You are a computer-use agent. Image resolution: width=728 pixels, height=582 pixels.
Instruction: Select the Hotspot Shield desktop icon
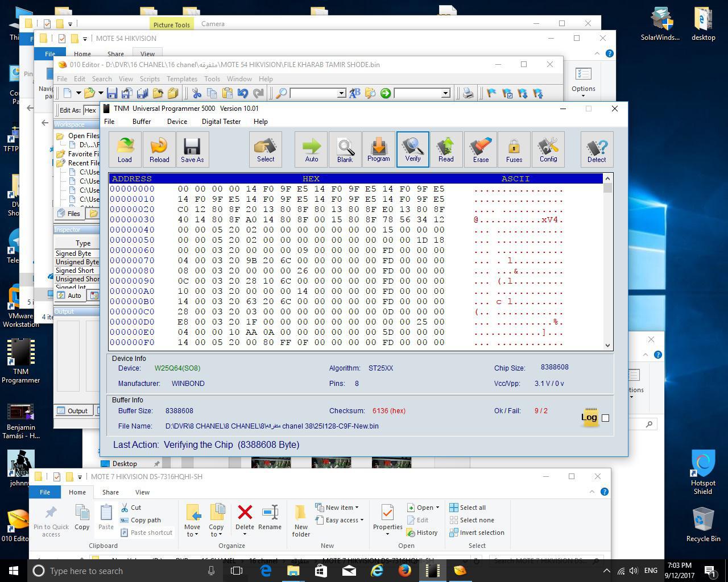coord(703,472)
